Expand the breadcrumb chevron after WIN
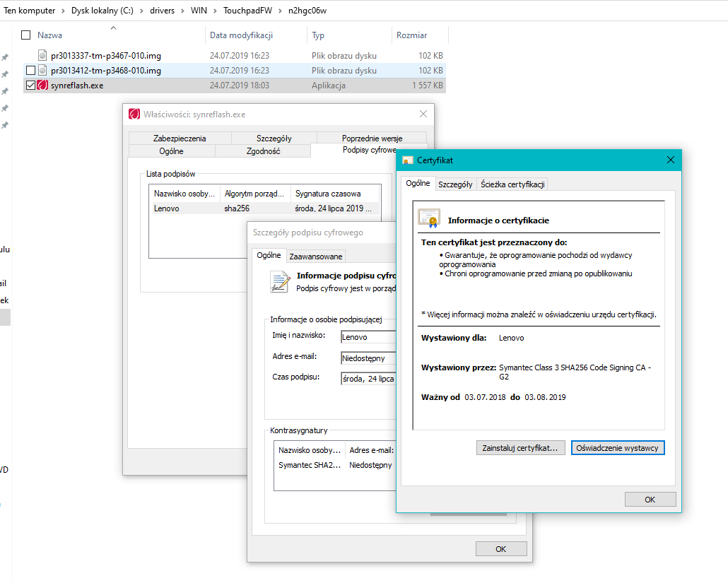 [215, 11]
